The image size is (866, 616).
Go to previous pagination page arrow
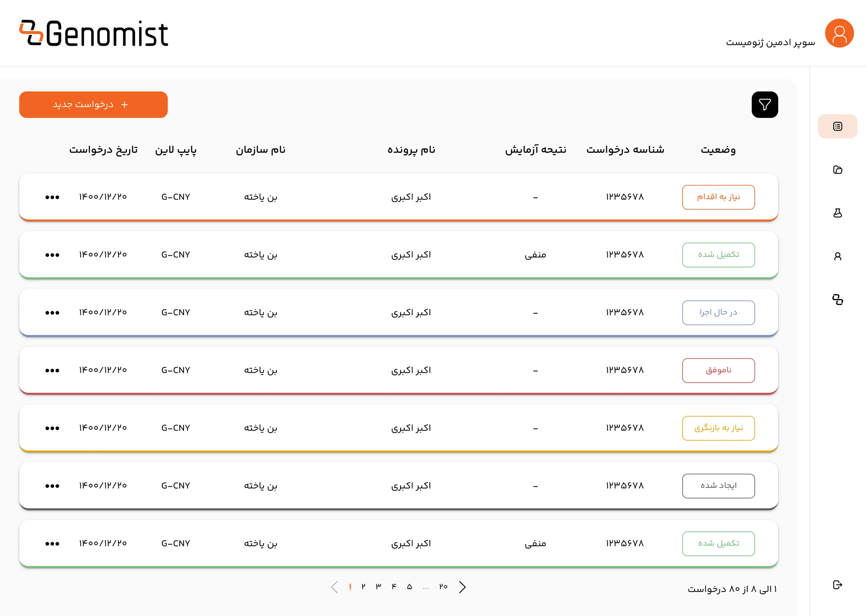click(x=334, y=587)
